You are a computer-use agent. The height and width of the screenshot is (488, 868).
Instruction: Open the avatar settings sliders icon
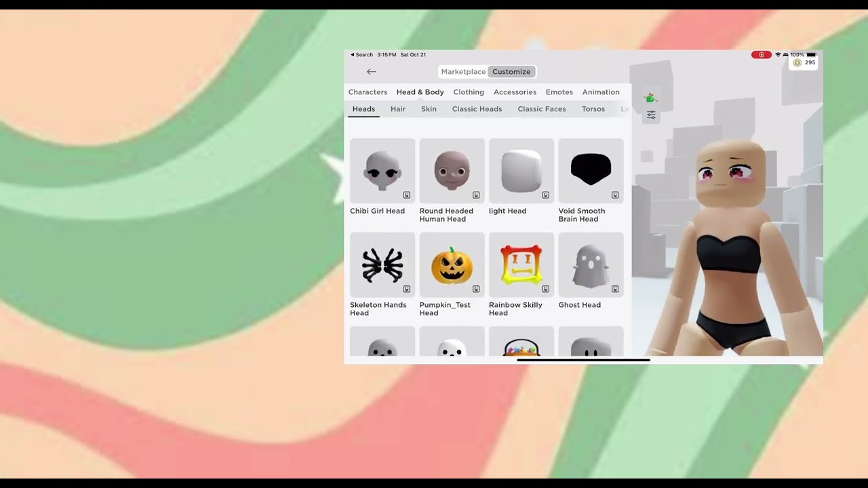[x=651, y=115]
